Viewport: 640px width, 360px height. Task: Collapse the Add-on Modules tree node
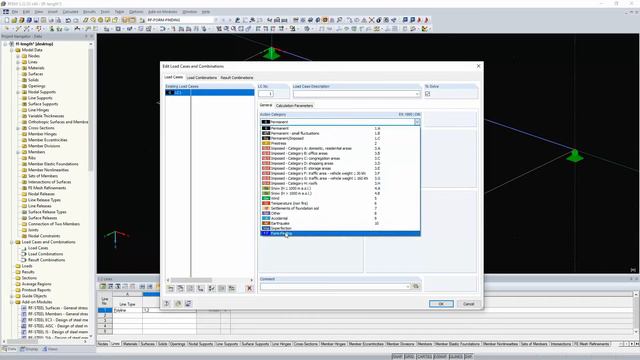[12, 302]
